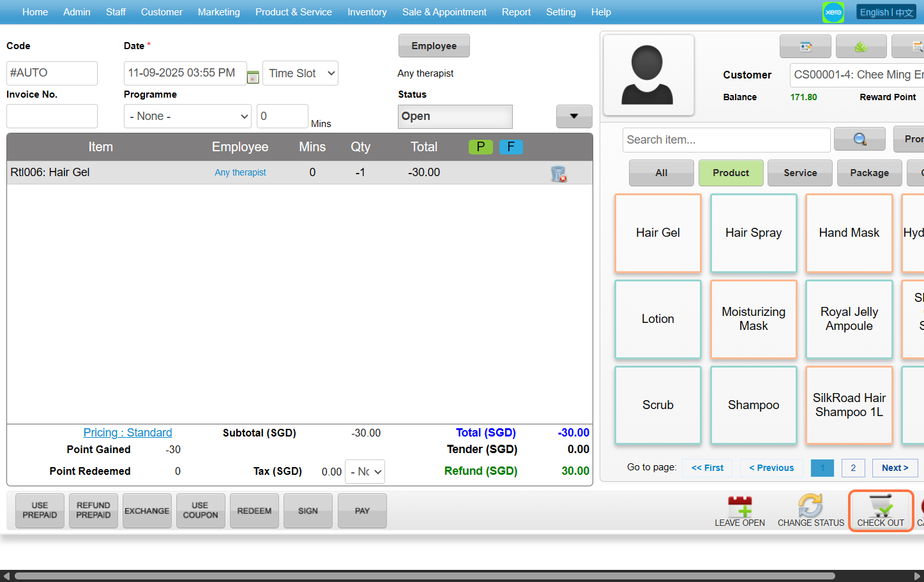This screenshot has height=582, width=924.
Task: Click the Change Status arrows icon
Action: tap(810, 506)
